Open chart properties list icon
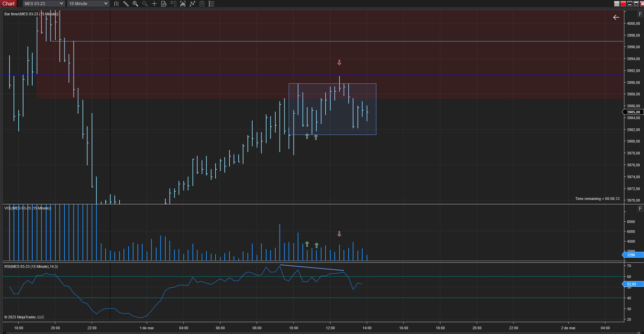Image resolution: width=644 pixels, height=334 pixels. [x=211, y=4]
